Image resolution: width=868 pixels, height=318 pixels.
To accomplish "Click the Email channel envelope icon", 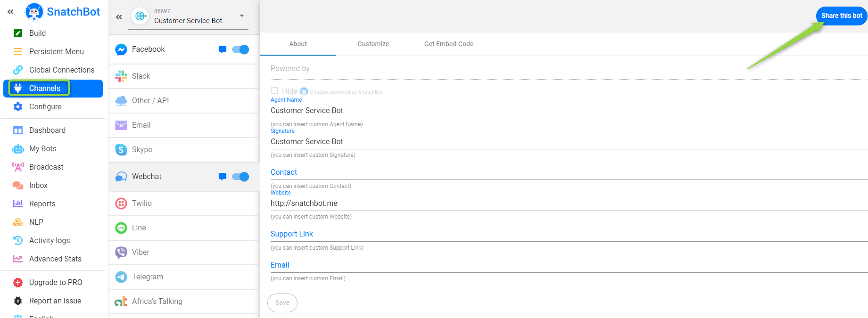I will tap(121, 125).
